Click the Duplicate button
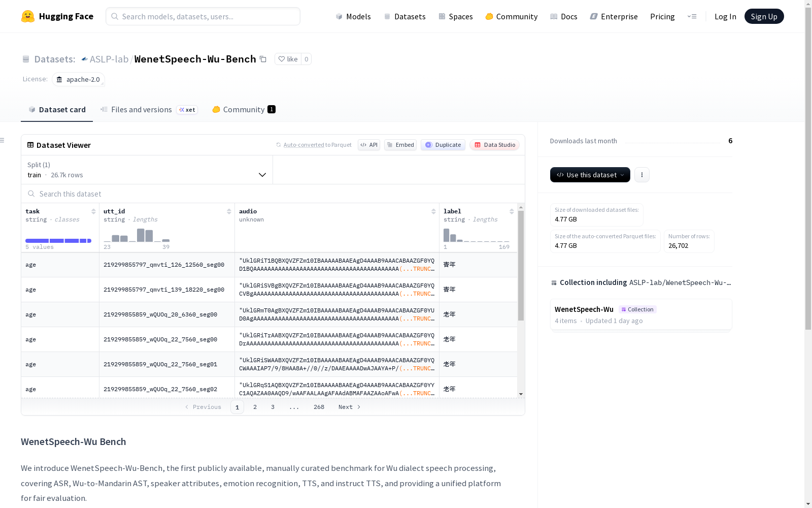The height and width of the screenshot is (508, 812). 443,145
